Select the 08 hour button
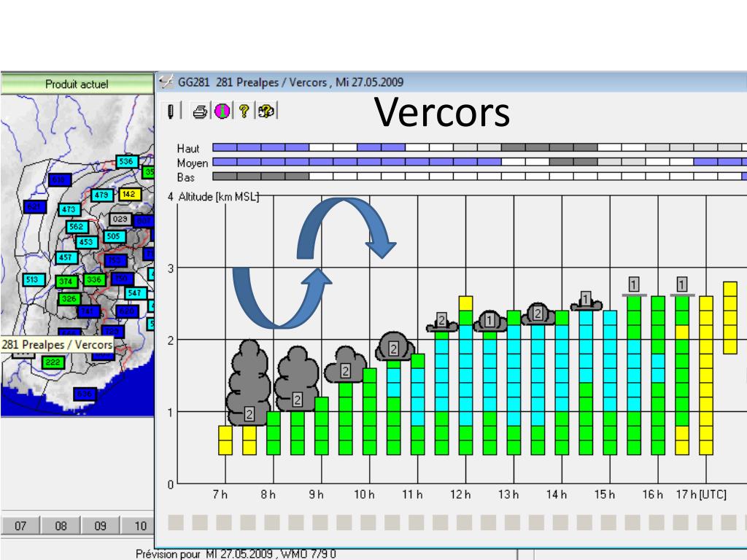This screenshot has width=747, height=560. [x=61, y=526]
